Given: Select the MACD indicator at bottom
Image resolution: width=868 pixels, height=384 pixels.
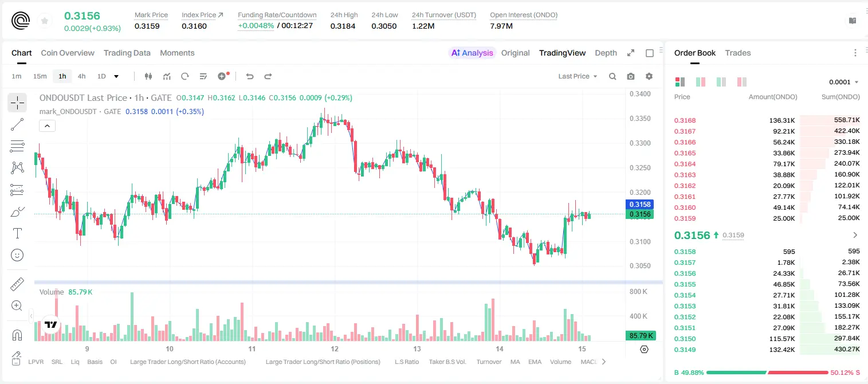Looking at the screenshot, I should point(589,362).
